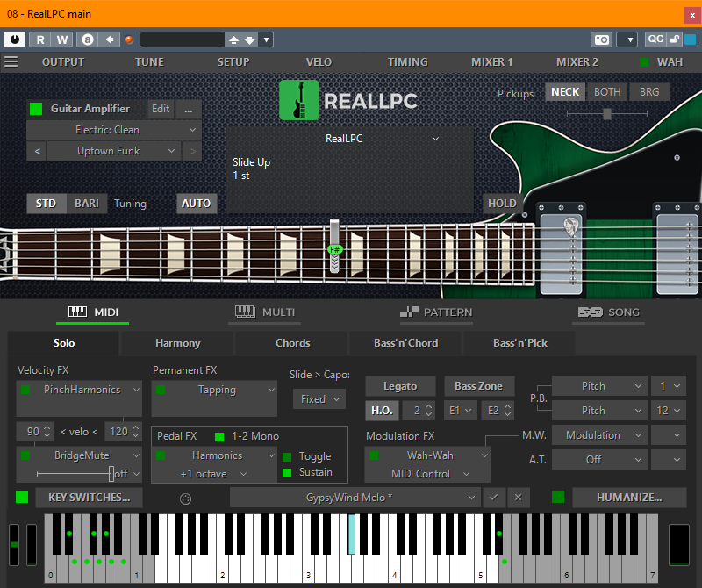Screen dimensions: 702x588
Task: Toggle the Humanize green enable box
Action: (558, 497)
